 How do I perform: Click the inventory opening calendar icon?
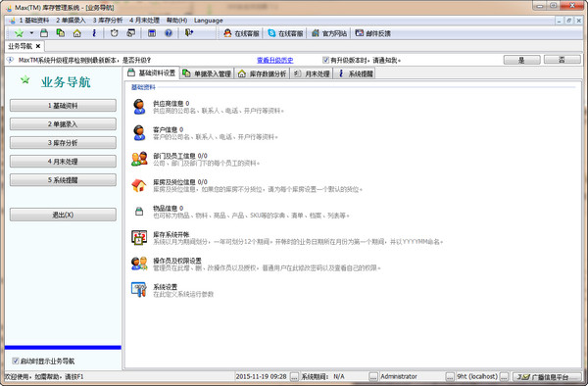click(x=139, y=238)
